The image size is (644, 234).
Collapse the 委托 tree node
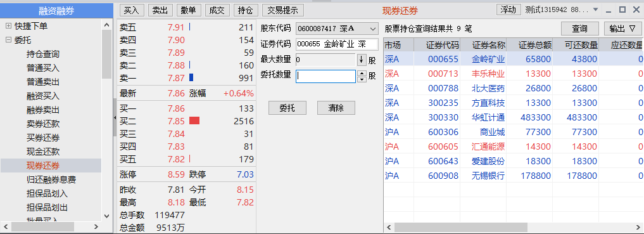click(8, 41)
